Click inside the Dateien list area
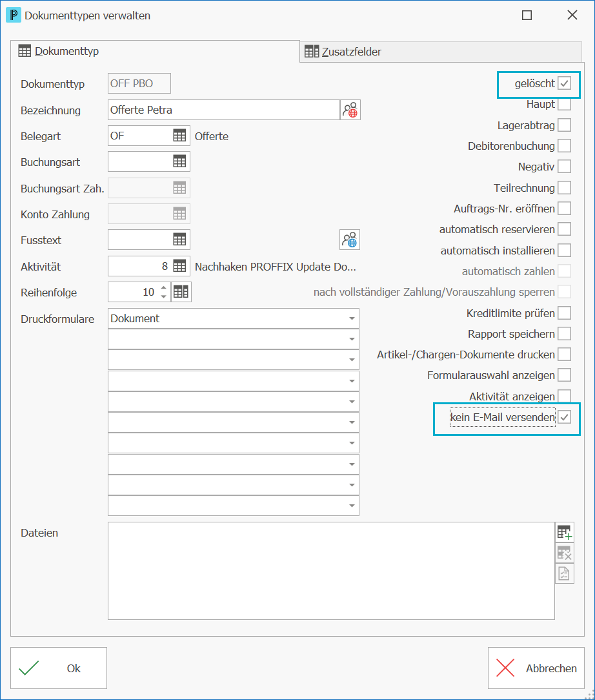 [332, 571]
